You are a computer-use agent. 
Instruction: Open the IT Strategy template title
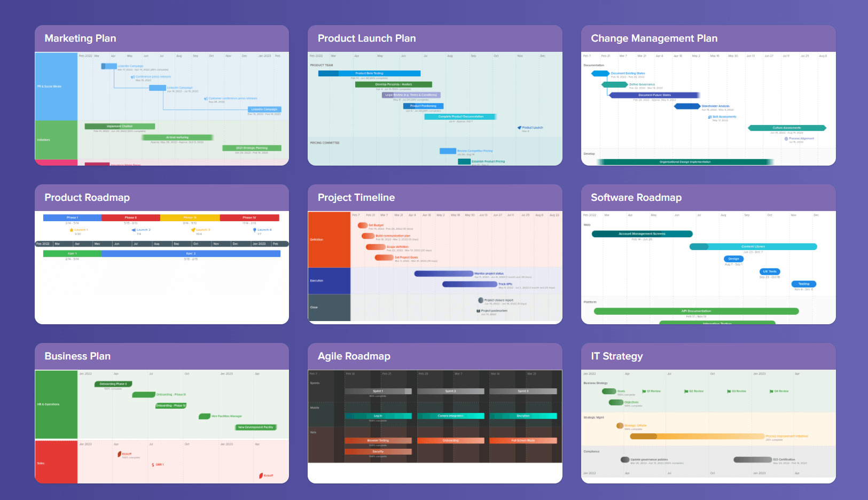point(616,356)
